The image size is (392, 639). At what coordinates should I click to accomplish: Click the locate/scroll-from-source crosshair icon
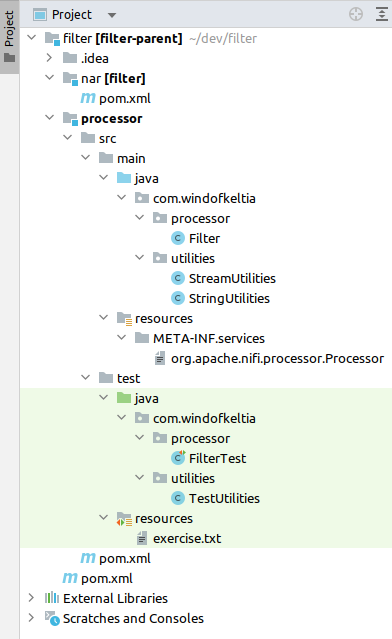point(356,14)
